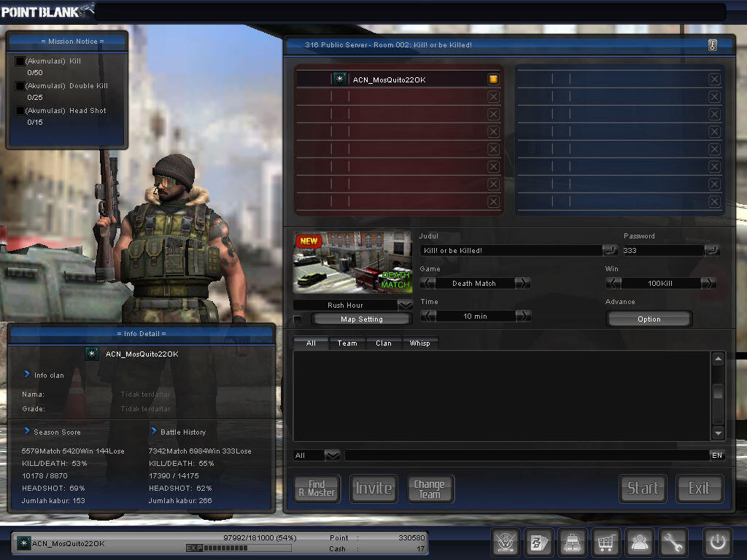Image resolution: width=747 pixels, height=560 pixels.
Task: Open the Advance Option button
Action: click(649, 319)
